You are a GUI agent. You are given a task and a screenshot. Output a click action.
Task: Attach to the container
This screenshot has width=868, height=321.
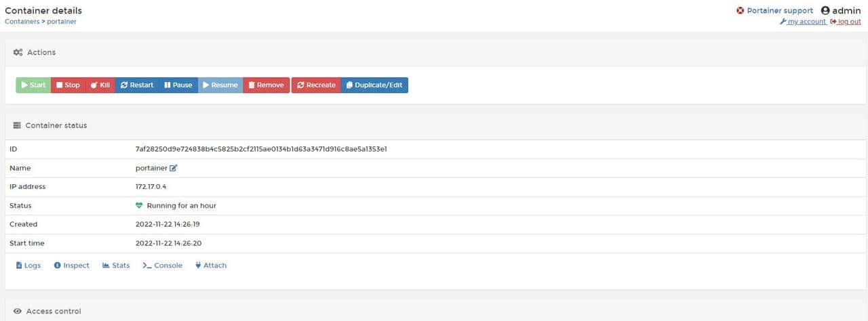click(x=211, y=265)
